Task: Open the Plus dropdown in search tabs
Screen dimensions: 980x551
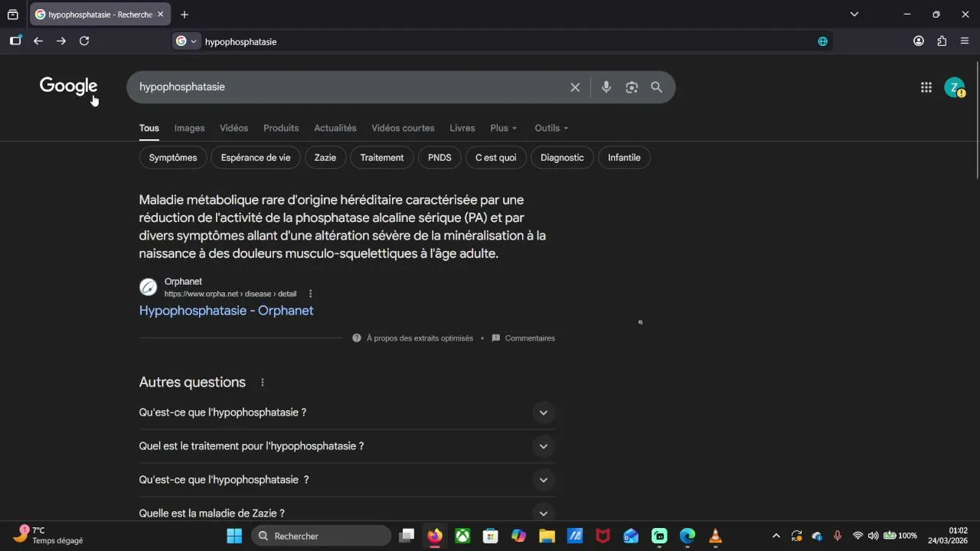Action: click(x=504, y=128)
